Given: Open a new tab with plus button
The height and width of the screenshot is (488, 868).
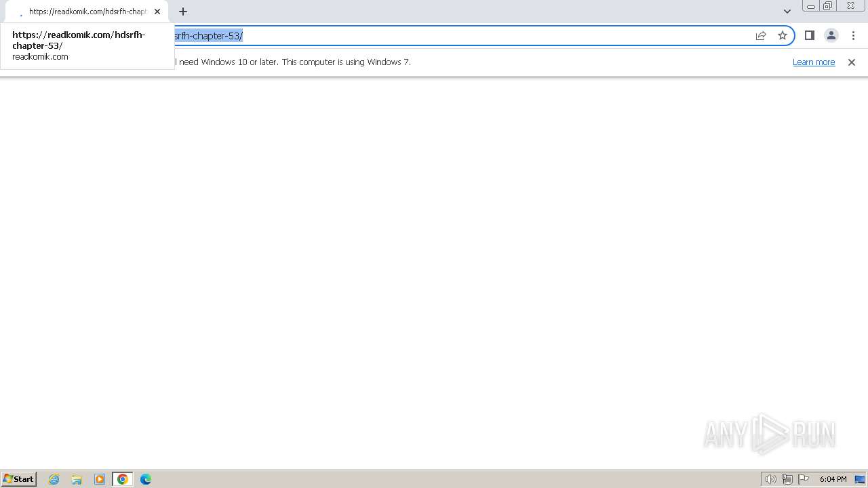Looking at the screenshot, I should tap(183, 12).
